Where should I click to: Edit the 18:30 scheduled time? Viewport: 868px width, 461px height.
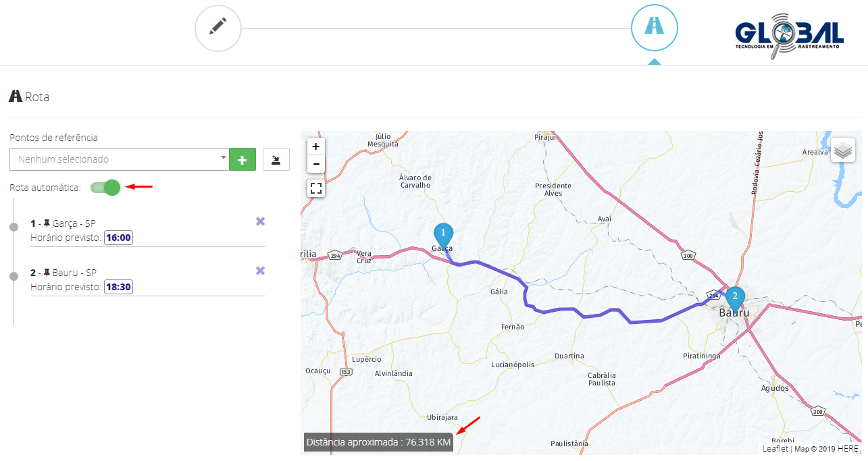119,287
